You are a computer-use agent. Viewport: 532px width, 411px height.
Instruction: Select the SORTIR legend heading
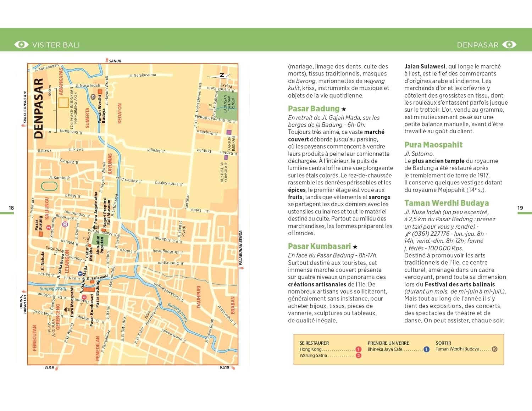(443, 343)
